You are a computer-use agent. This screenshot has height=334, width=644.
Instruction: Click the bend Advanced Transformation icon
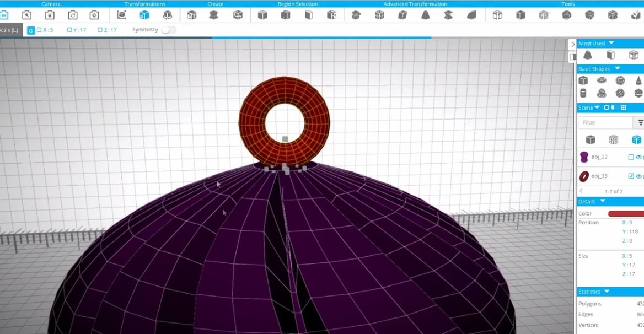471,15
